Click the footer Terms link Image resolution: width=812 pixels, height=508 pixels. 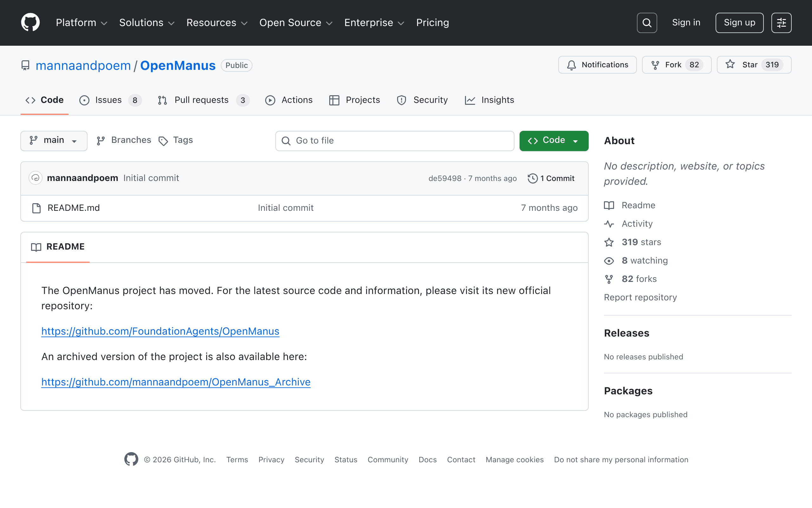point(237,460)
